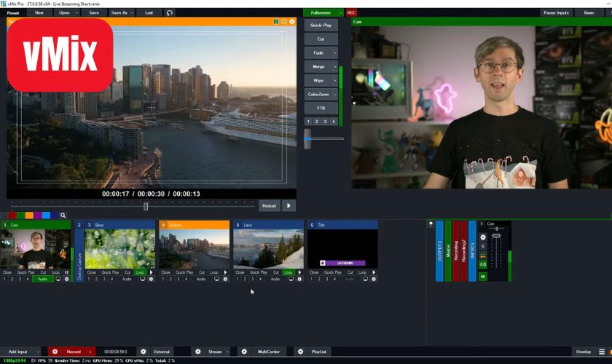Viewport: 612px width, 364px height.
Task: Open Fullscreen dropdown arrow
Action: coord(341,13)
